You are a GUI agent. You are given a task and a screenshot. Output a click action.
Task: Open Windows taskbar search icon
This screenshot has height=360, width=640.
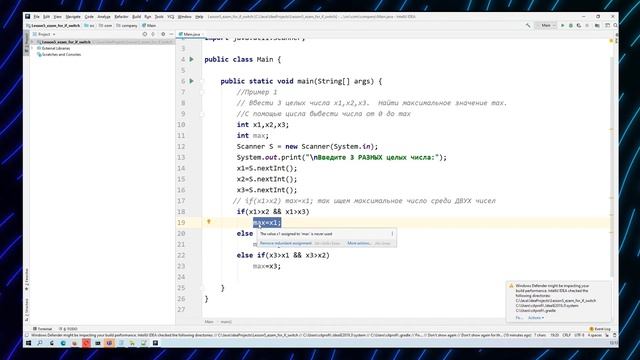coord(40,343)
